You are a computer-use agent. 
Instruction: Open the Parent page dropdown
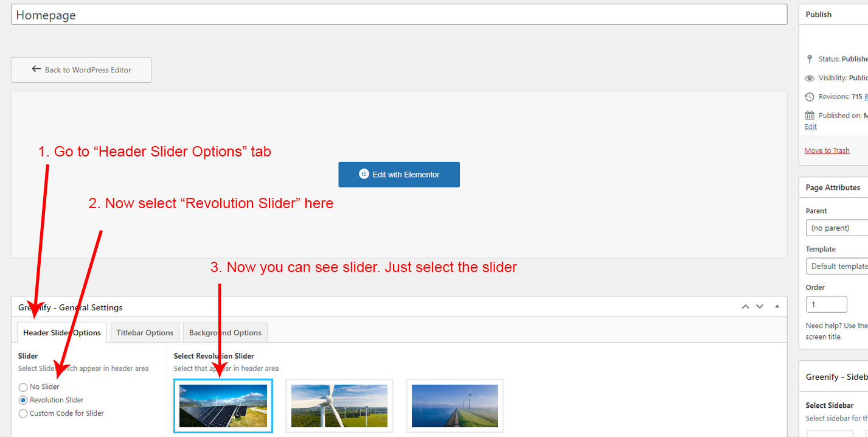point(837,228)
